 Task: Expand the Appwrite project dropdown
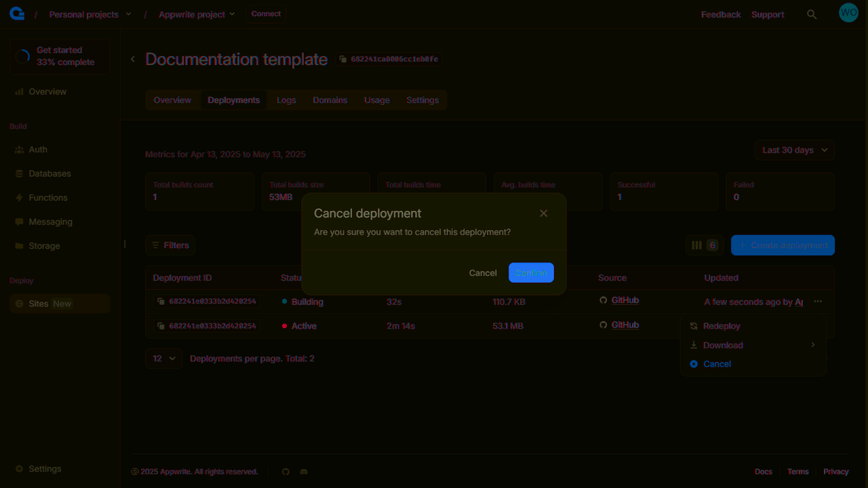coord(197,14)
